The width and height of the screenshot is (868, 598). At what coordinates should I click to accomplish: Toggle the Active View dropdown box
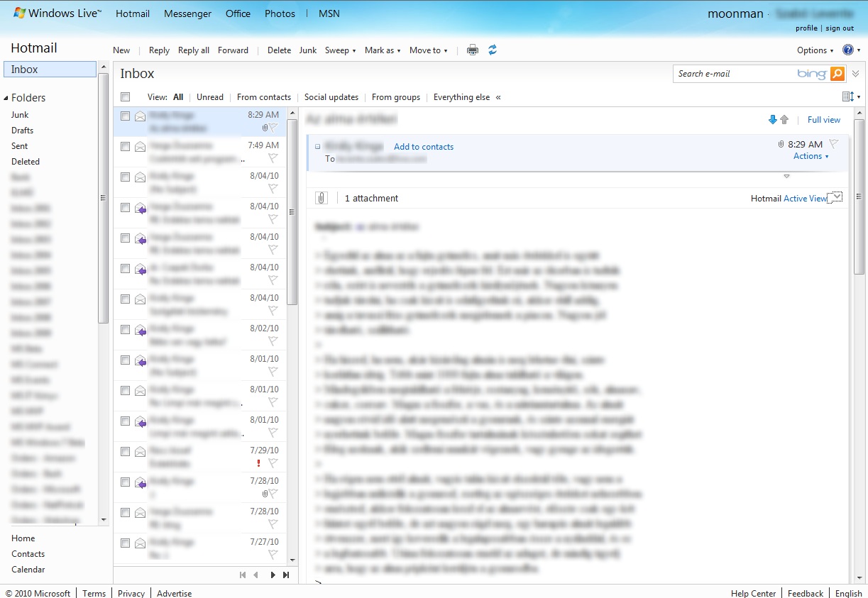point(835,197)
